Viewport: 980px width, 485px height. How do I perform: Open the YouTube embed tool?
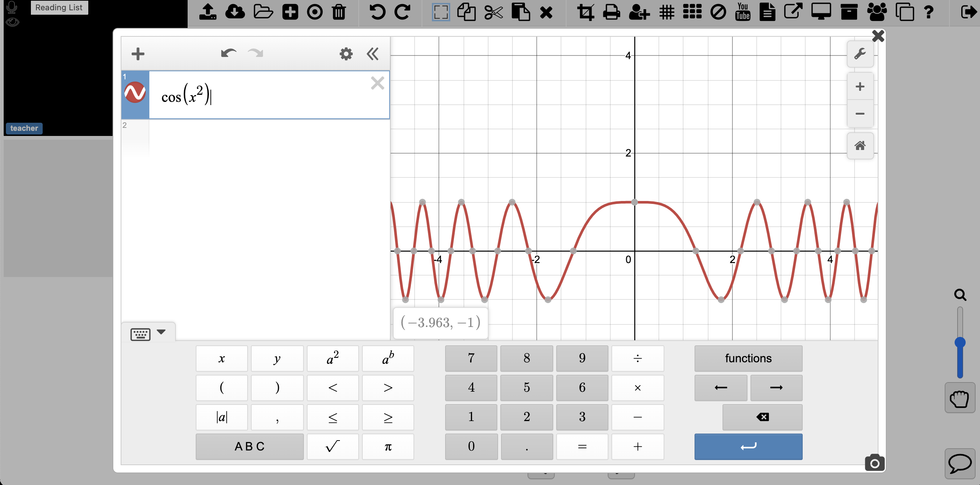pos(742,12)
